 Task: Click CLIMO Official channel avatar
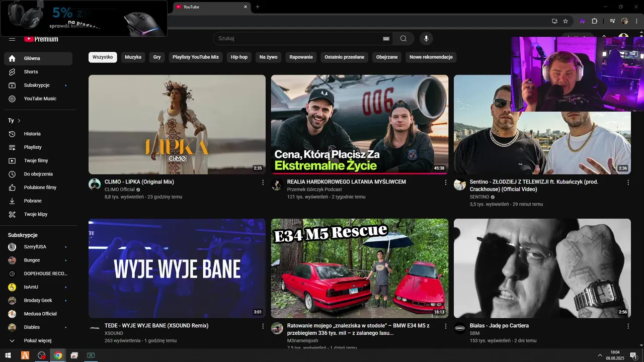click(95, 185)
